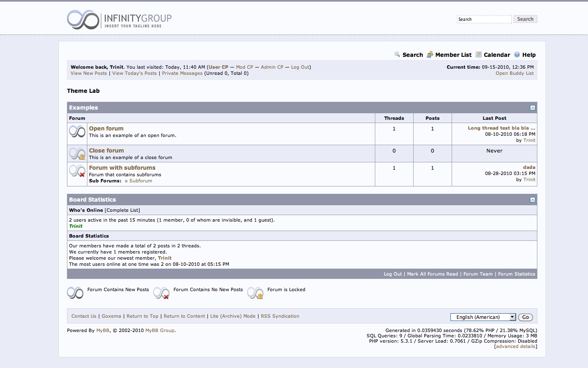This screenshot has width=588, height=368.
Task: Click inside the top Search text field
Action: 483,19
